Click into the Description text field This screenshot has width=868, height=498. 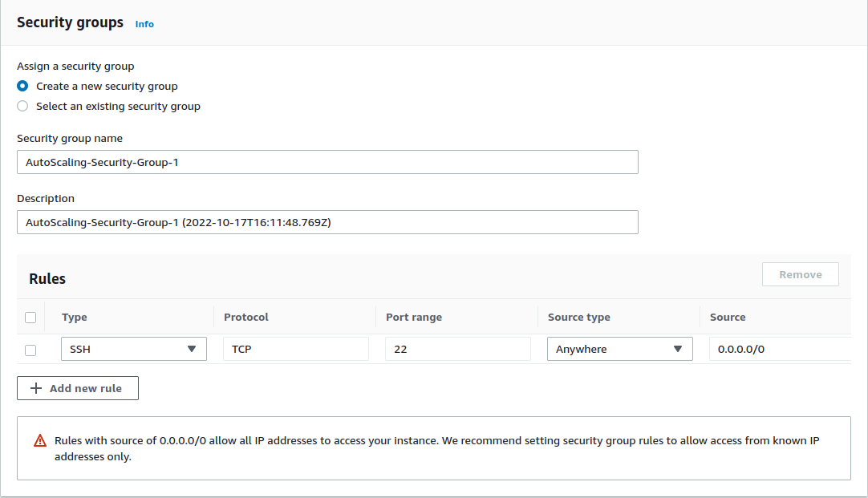click(x=327, y=222)
